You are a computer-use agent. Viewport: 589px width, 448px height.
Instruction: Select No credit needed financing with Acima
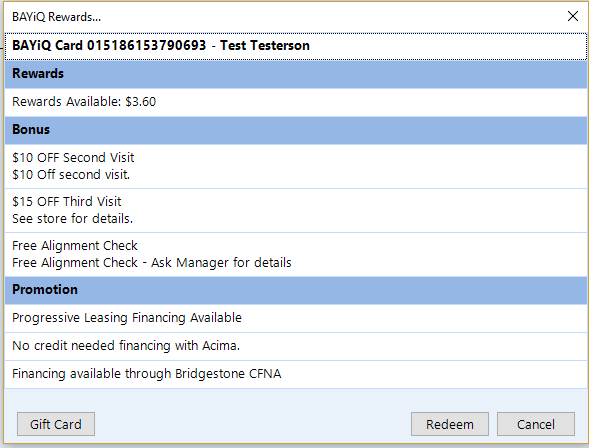(x=296, y=346)
